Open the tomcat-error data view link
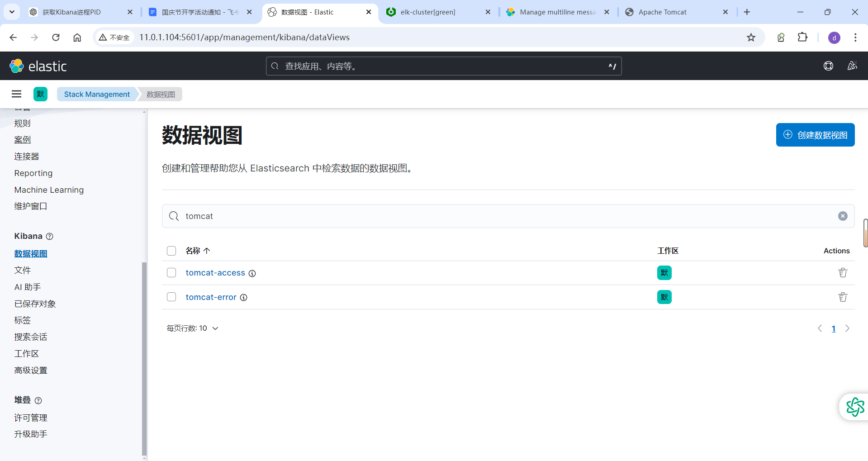The width and height of the screenshot is (868, 461). [211, 297]
